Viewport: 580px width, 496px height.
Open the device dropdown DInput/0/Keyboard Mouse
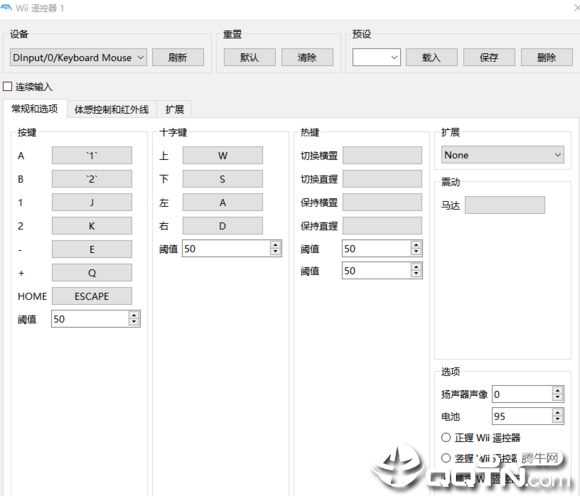pyautogui.click(x=78, y=57)
